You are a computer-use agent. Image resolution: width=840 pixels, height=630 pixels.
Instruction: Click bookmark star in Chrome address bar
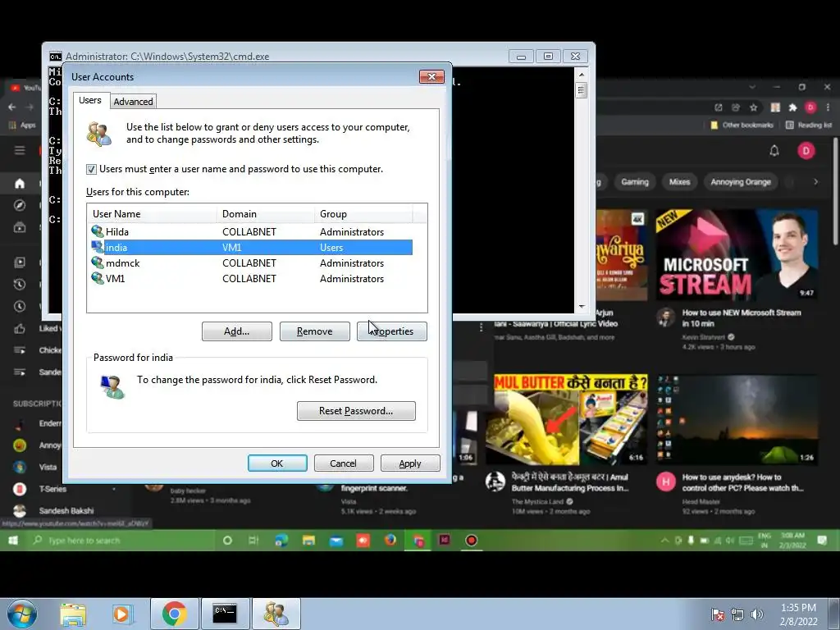click(754, 107)
